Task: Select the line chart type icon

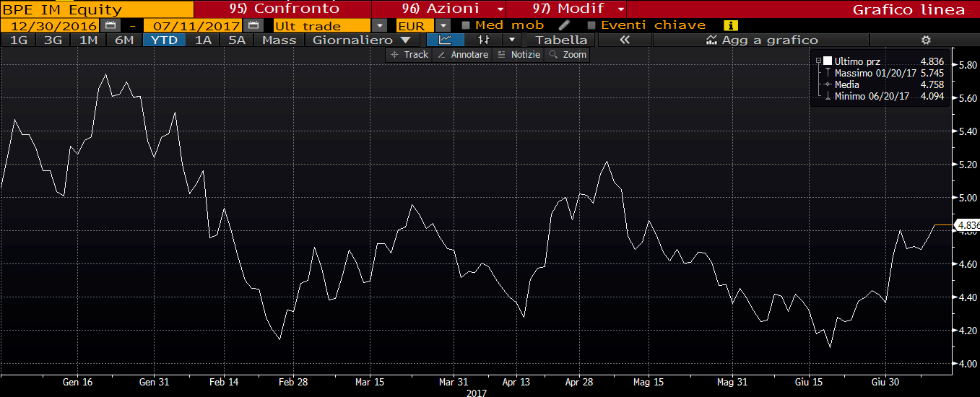Action: point(446,40)
